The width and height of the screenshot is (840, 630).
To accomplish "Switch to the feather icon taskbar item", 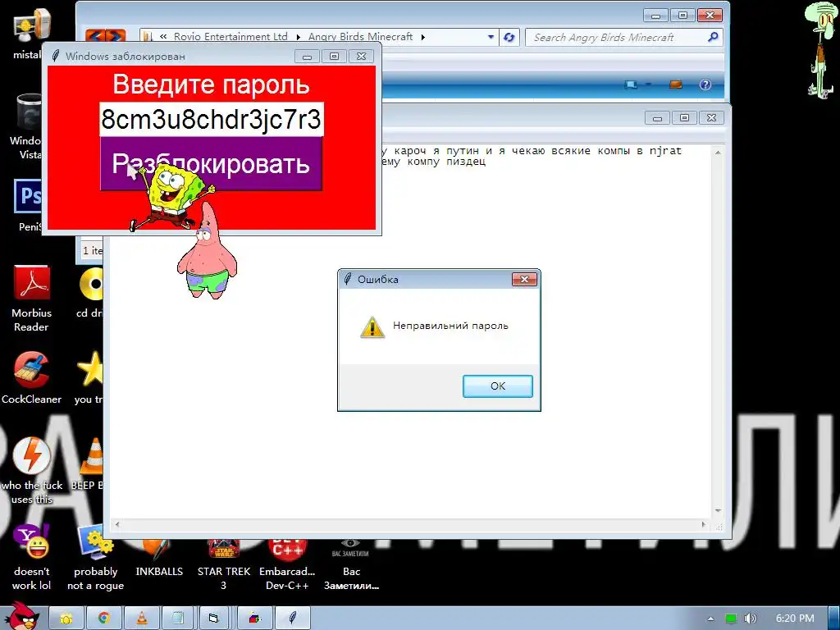I will click(293, 619).
